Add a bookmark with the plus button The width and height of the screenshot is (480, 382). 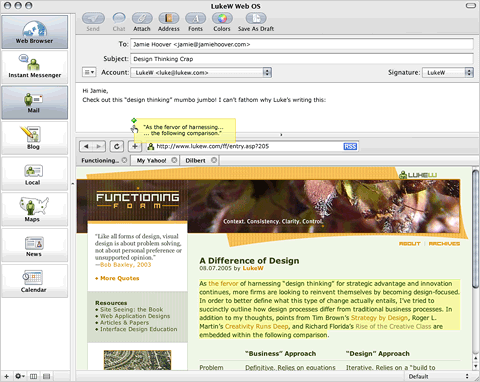click(135, 146)
